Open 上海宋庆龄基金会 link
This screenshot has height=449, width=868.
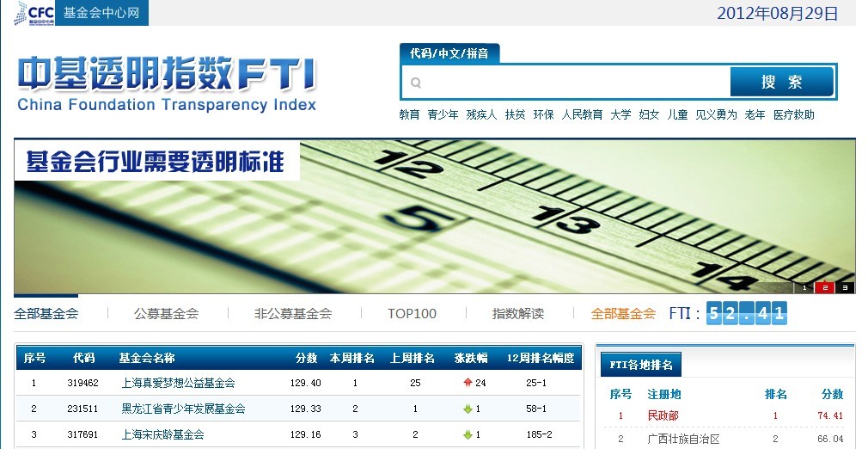pos(162,434)
